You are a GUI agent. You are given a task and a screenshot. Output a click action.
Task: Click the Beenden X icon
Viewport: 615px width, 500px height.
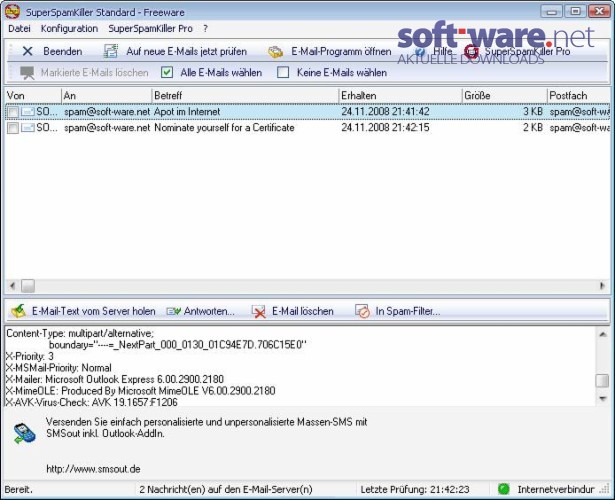tap(27, 51)
